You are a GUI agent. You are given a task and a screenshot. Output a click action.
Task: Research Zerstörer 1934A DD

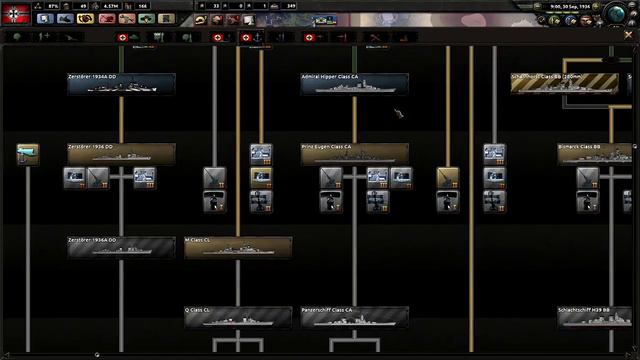tap(122, 84)
